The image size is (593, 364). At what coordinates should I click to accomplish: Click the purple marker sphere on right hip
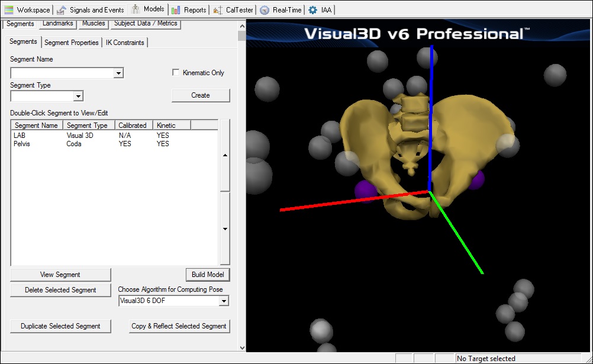coord(476,181)
